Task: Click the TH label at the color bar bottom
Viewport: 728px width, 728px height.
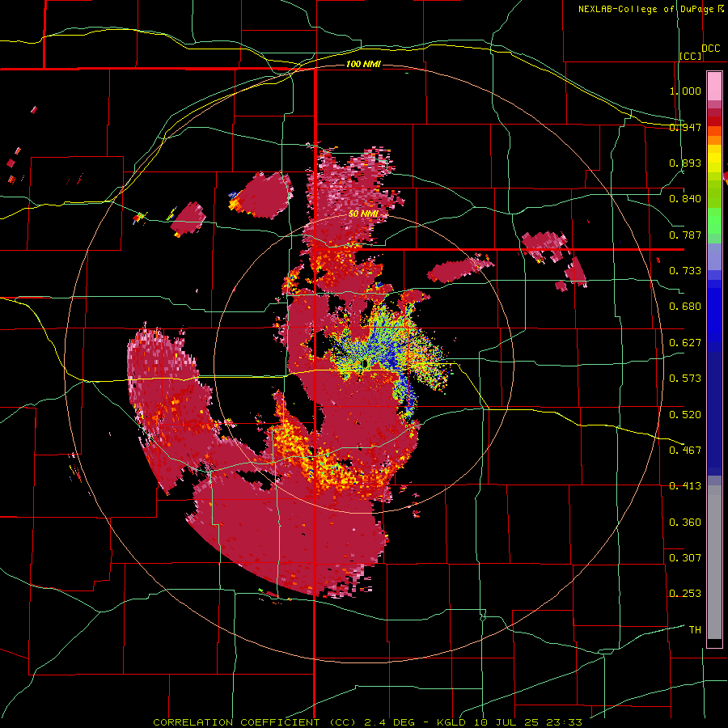Action: 695,630
